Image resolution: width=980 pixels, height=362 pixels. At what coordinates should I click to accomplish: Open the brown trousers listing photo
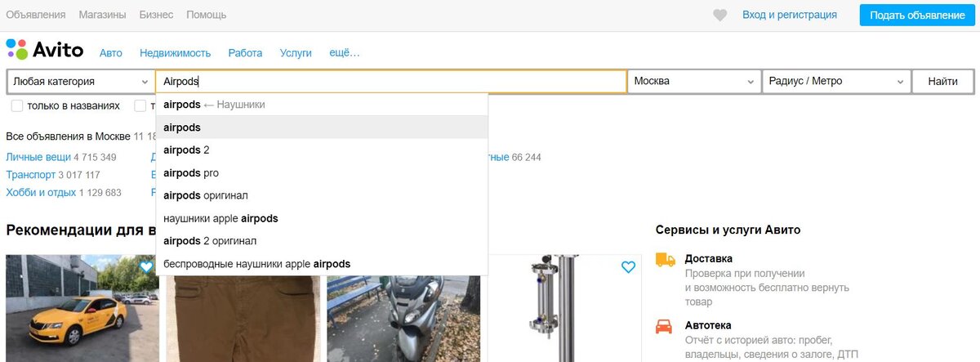coord(243,319)
